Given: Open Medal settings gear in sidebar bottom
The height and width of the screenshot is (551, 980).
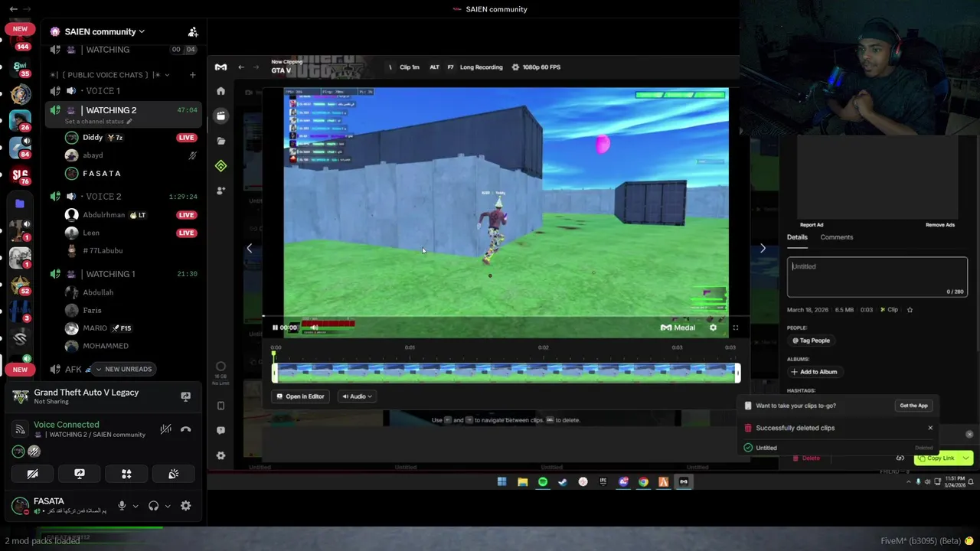Looking at the screenshot, I should (x=220, y=455).
